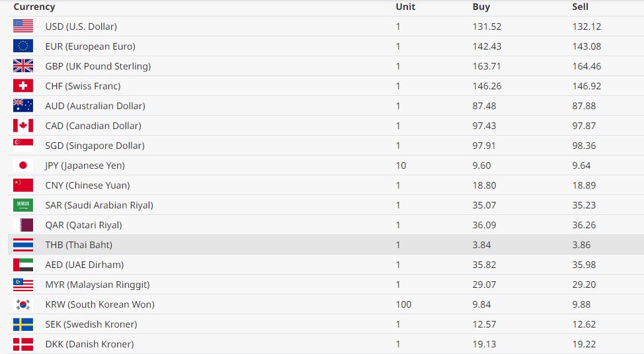Screen dimensions: 644x354
Task: Select the THB (Thai Baht) row label
Action: [x=79, y=245]
